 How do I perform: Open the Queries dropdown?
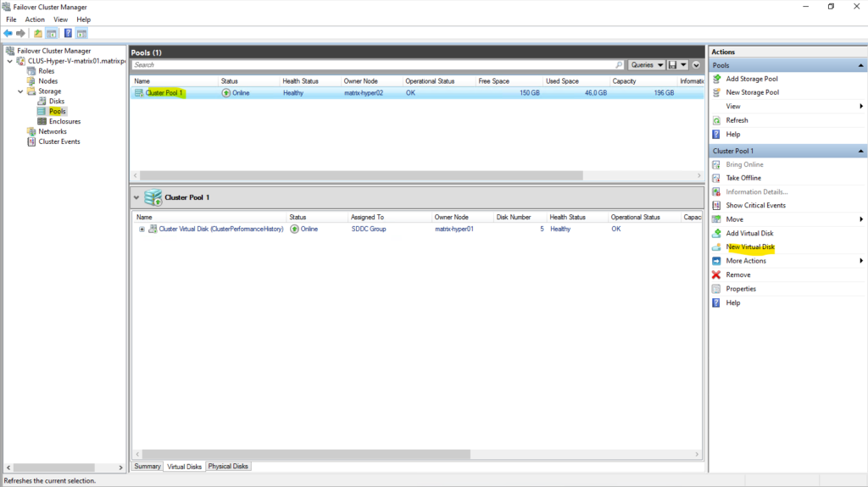tap(645, 65)
